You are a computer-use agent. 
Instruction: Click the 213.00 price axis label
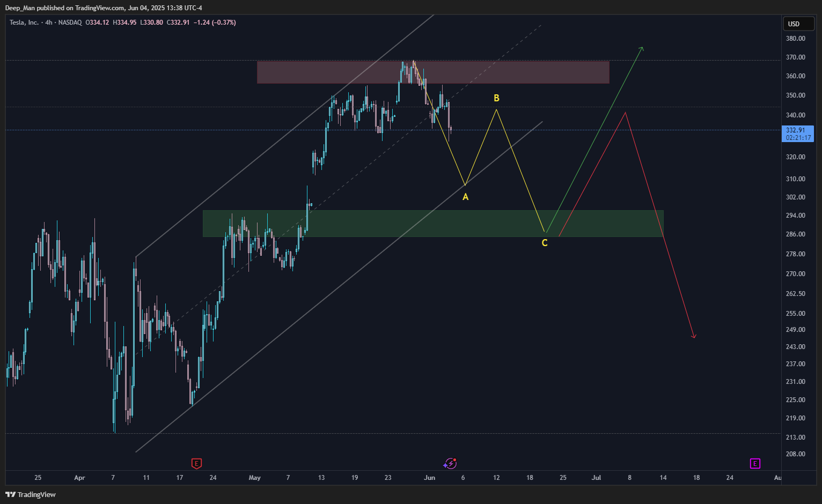click(795, 438)
